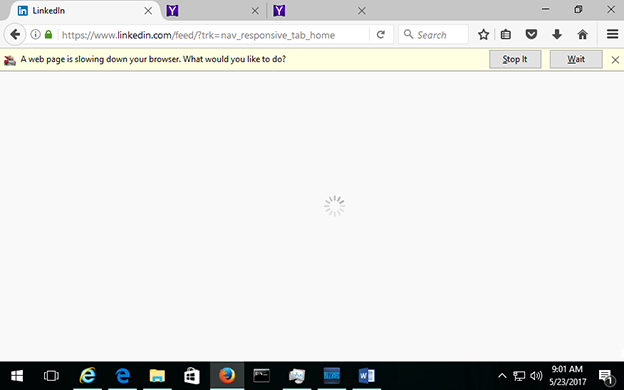Switch to the second Yahoo tab
Screen dimensions: 624x390
[x=320, y=11]
